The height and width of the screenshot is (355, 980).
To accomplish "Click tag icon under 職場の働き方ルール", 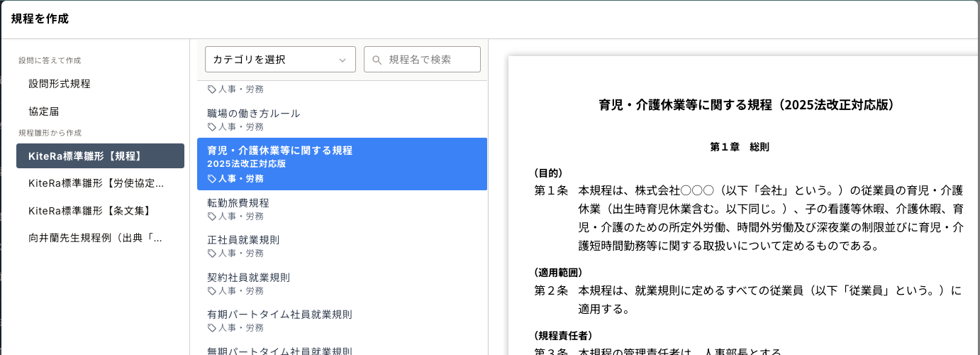I will click(x=212, y=127).
